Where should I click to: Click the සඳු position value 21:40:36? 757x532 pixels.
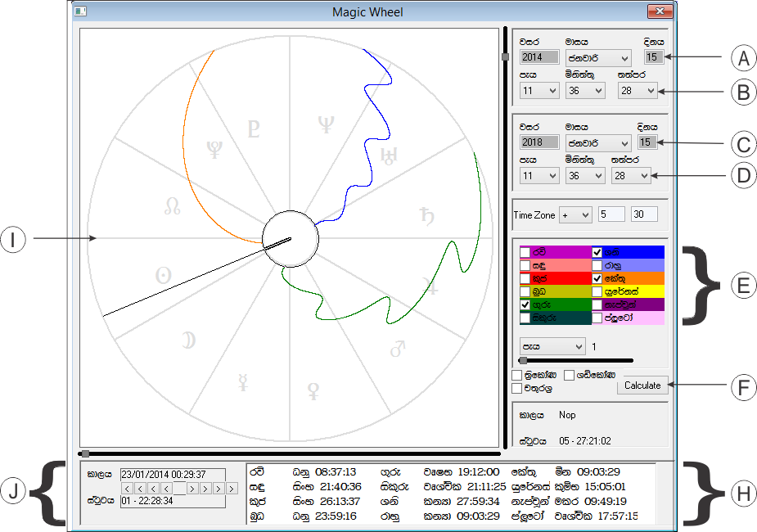pos(340,487)
